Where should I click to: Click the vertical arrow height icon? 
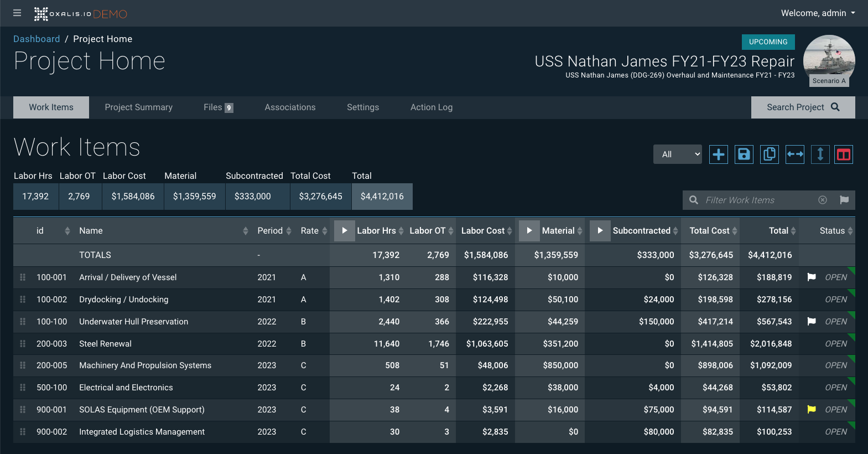820,154
